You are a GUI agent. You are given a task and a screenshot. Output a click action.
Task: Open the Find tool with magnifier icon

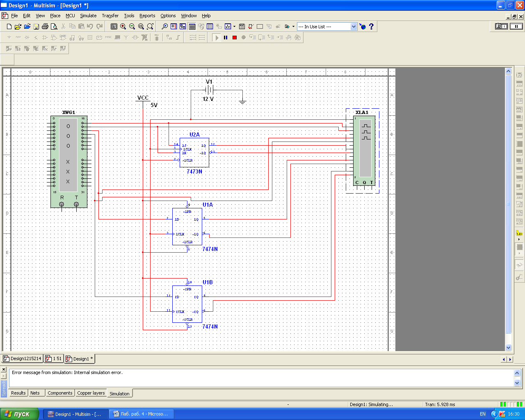(x=164, y=26)
